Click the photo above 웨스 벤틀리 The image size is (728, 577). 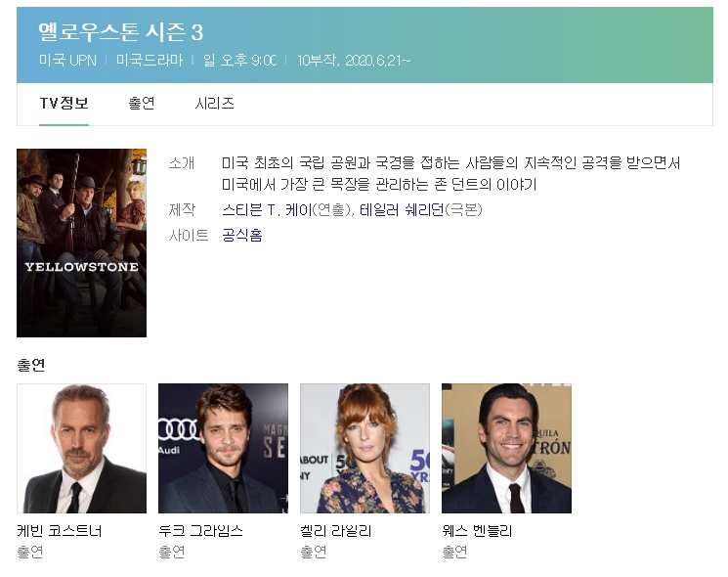pos(506,448)
